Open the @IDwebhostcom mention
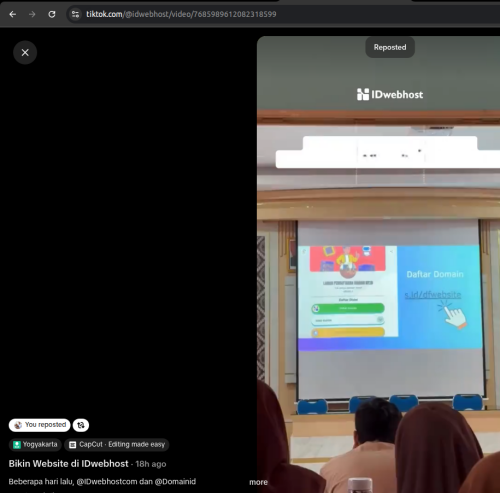This screenshot has height=493, width=500. pos(107,482)
